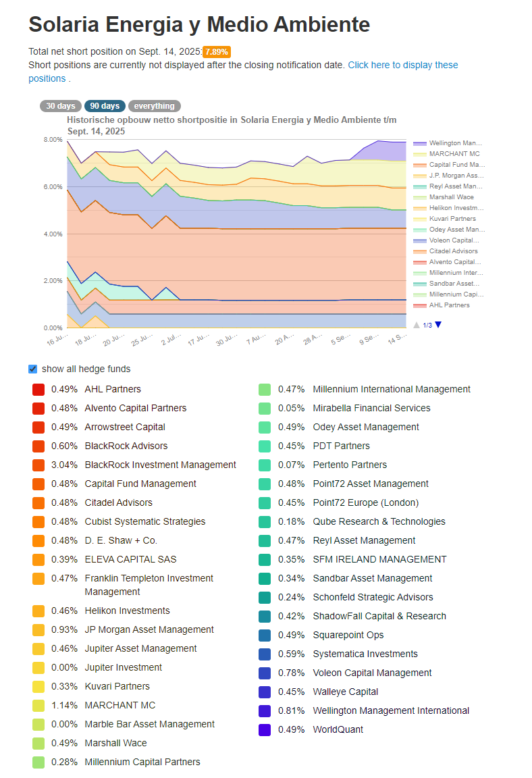
Task: Click the BlackRock Investment Management color square
Action: [x=38, y=465]
